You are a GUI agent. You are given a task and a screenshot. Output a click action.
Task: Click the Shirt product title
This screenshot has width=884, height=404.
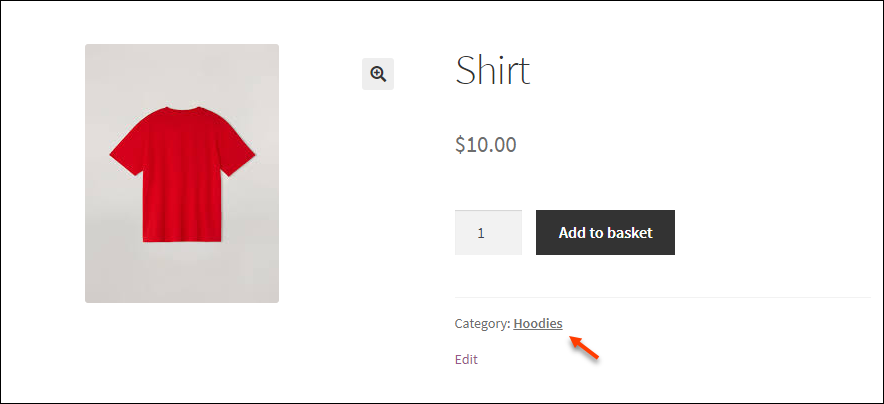[493, 70]
